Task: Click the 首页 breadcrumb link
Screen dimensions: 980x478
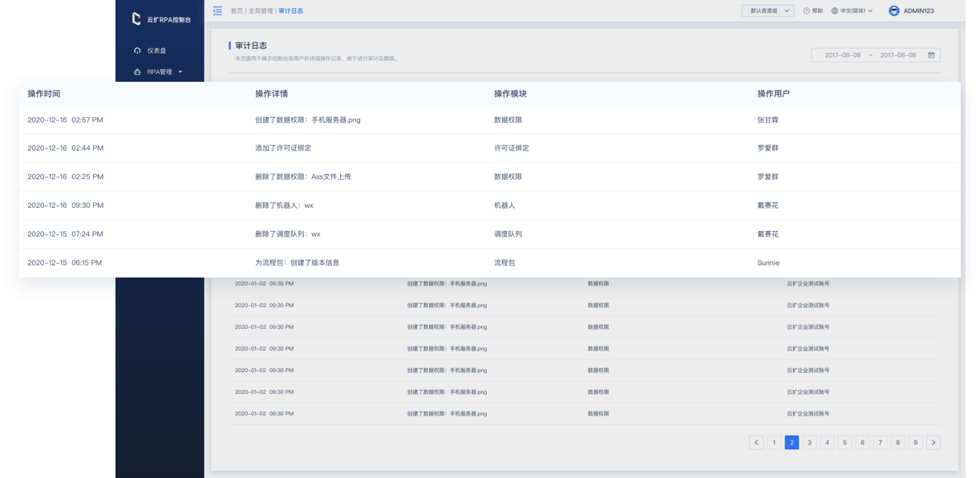Action: 237,11
